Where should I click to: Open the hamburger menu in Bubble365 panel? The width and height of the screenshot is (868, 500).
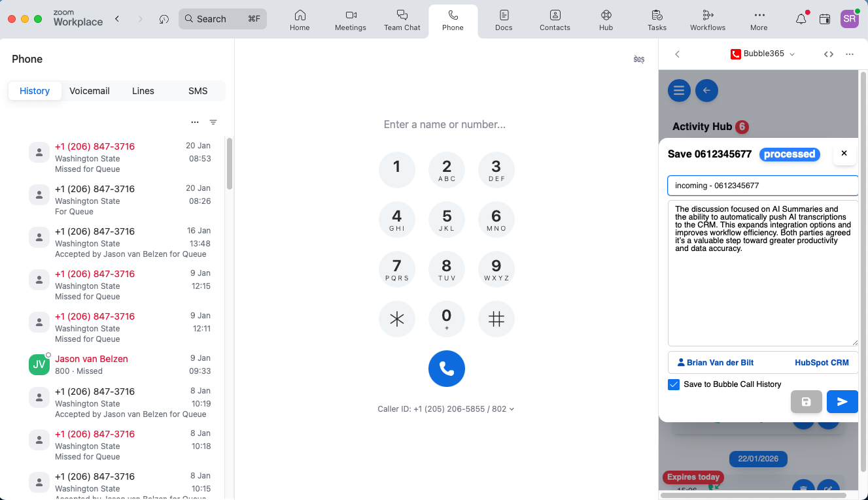(x=679, y=90)
